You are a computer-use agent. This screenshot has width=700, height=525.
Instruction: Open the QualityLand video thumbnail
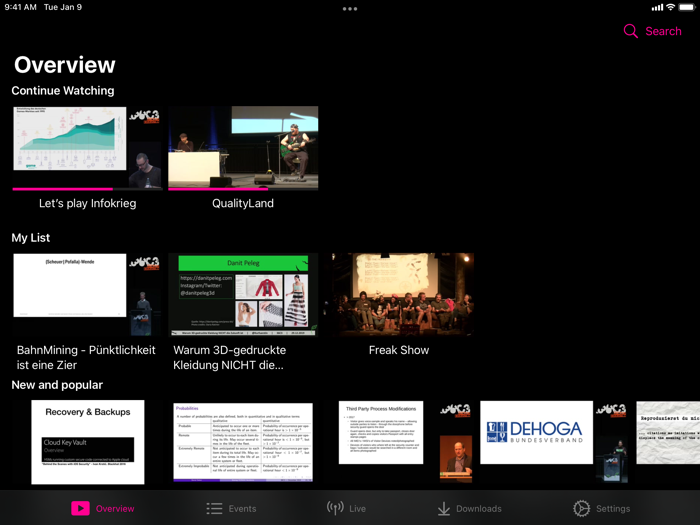pos(243,147)
